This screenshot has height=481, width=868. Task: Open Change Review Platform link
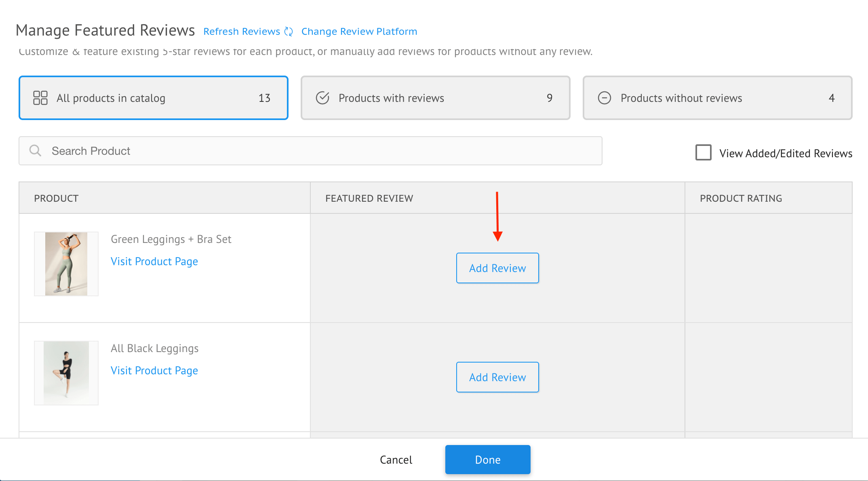[x=359, y=32]
